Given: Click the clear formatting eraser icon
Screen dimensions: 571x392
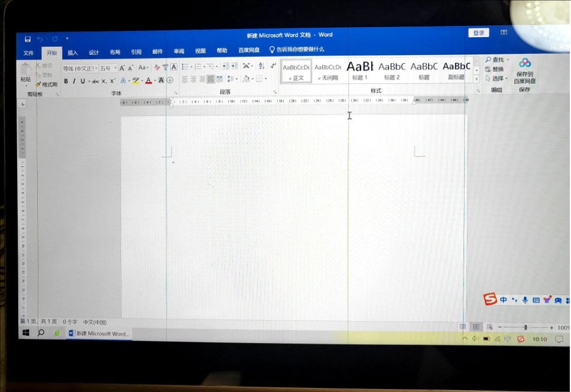Looking at the screenshot, I should tap(157, 67).
